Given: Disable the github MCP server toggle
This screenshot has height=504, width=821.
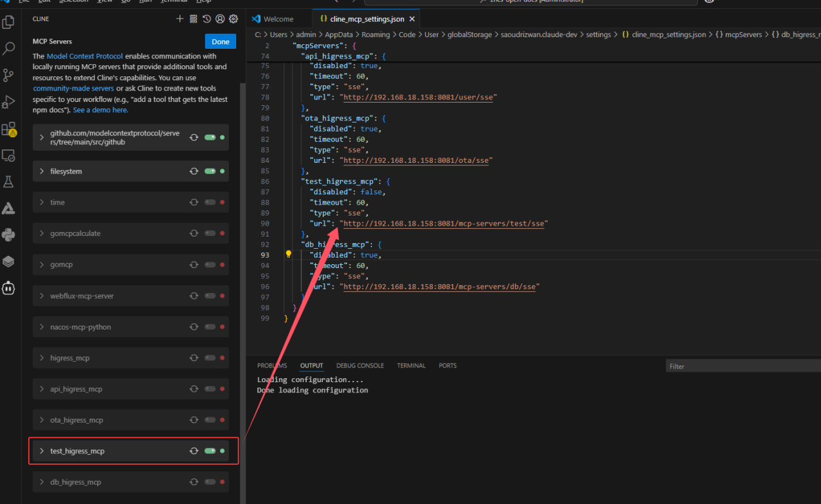Looking at the screenshot, I should (x=210, y=137).
